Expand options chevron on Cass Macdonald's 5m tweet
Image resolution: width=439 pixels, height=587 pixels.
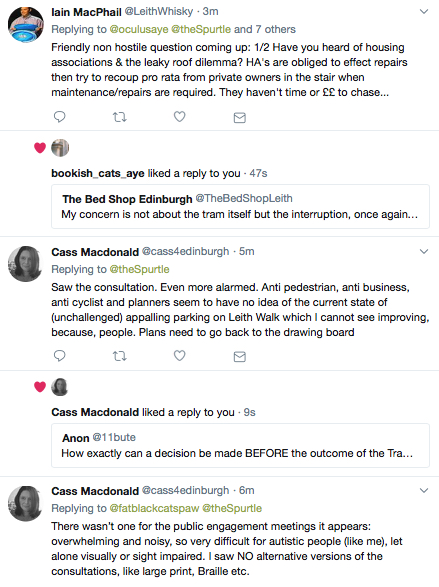tap(424, 251)
